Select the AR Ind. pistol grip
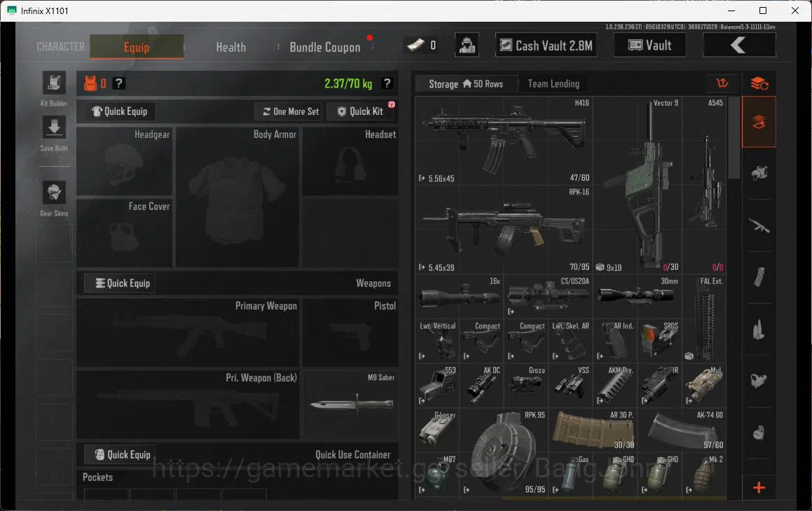 point(615,341)
